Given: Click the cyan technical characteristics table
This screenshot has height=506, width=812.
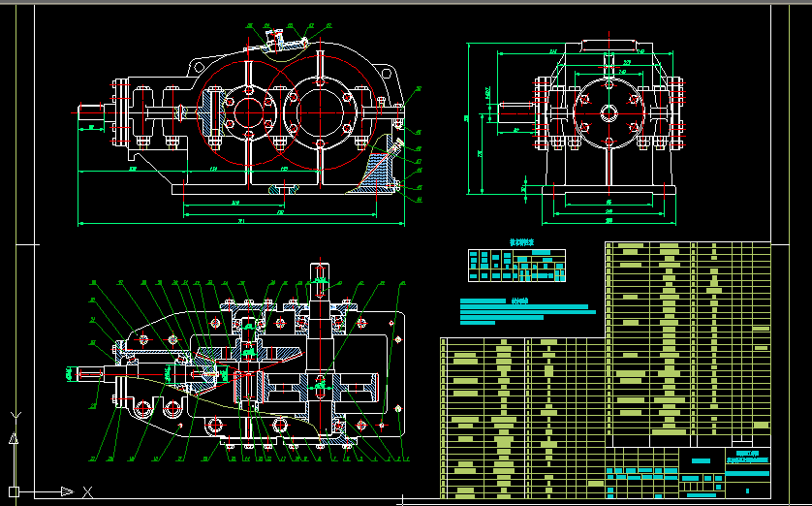Looking at the screenshot, I should pos(516,265).
